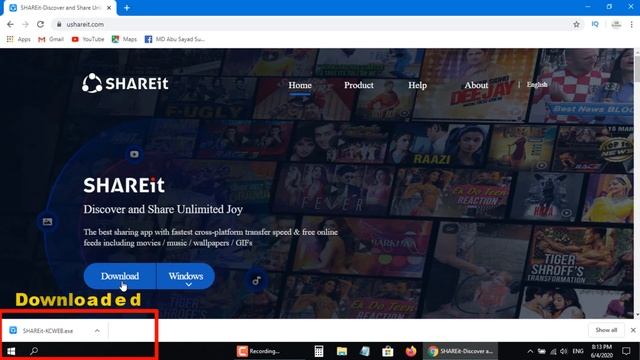Open the downloaded SHAREit-KCWEB.exe file
This screenshot has width=640, height=360.
[48, 331]
